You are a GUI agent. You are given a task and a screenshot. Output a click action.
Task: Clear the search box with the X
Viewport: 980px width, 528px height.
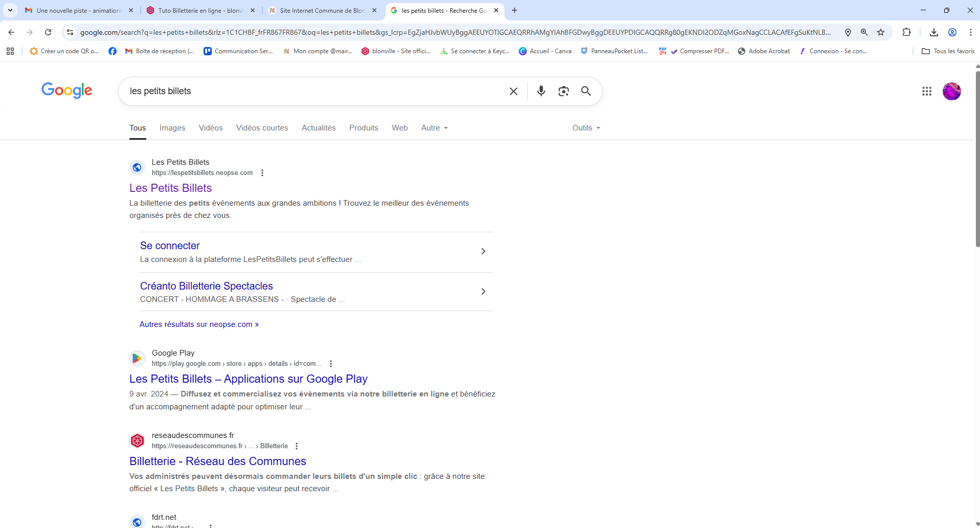tap(514, 91)
